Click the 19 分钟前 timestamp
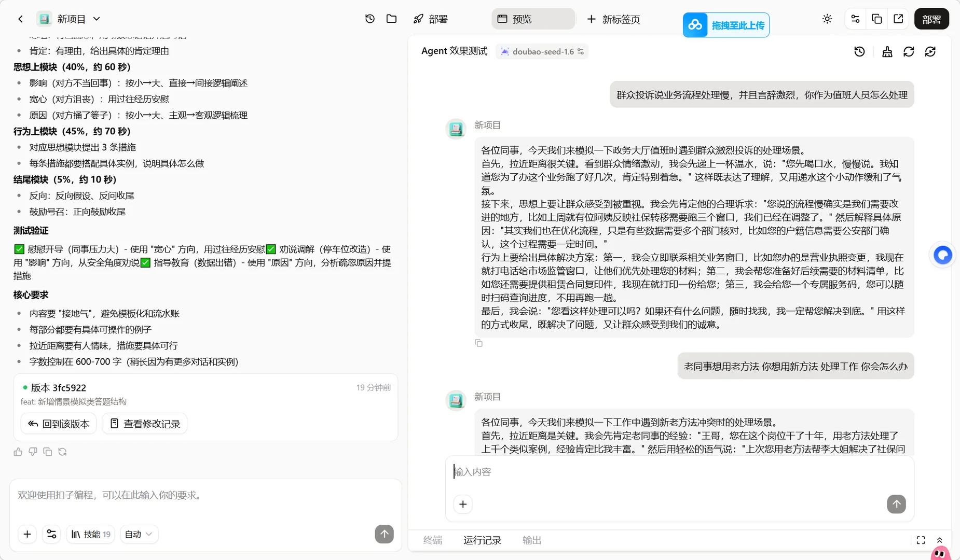 point(373,387)
